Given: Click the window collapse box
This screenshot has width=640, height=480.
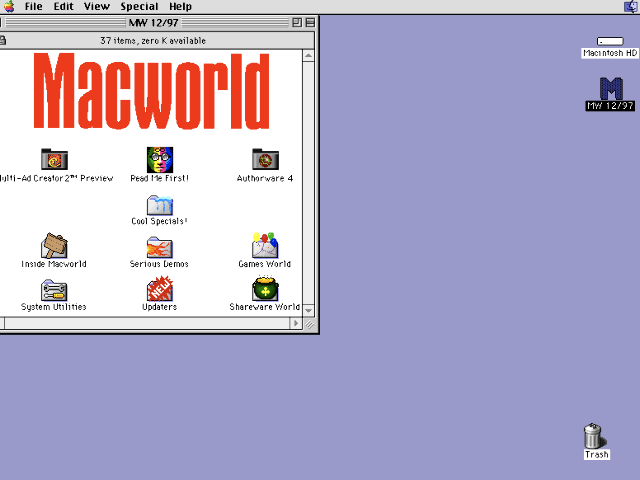Looking at the screenshot, I should (310, 22).
